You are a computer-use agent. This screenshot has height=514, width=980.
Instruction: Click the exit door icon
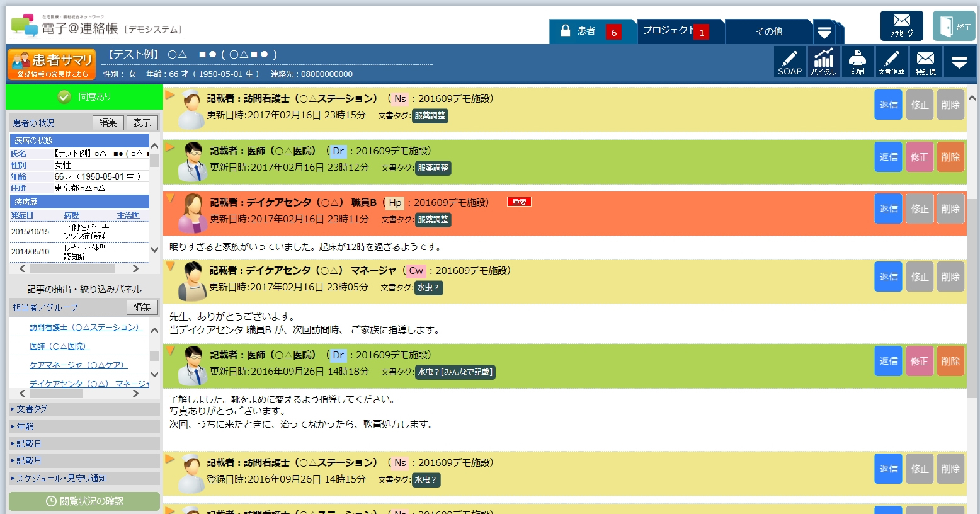[954, 26]
